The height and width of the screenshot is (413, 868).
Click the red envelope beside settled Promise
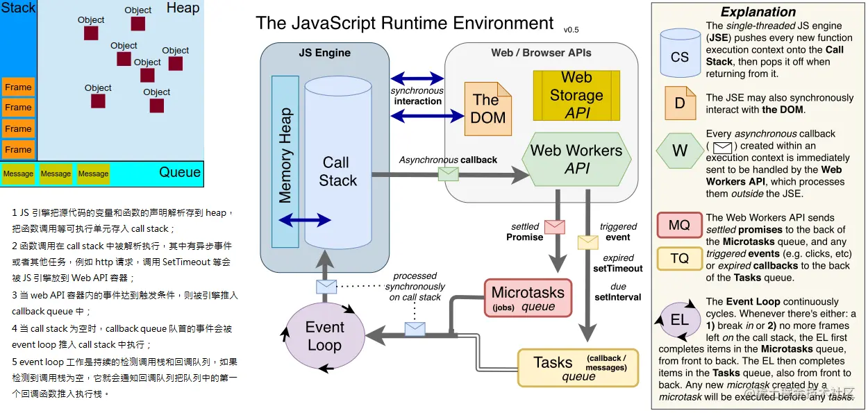coord(555,227)
